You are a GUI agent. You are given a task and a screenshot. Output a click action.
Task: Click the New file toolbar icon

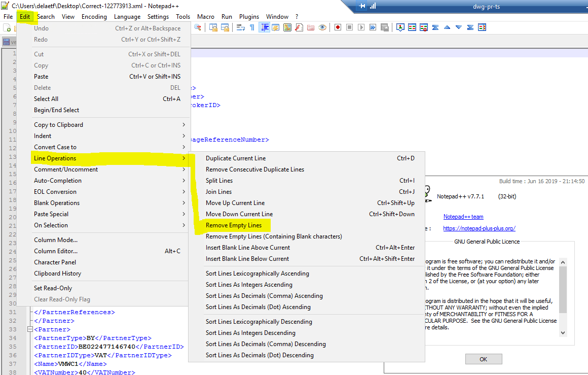click(x=7, y=27)
